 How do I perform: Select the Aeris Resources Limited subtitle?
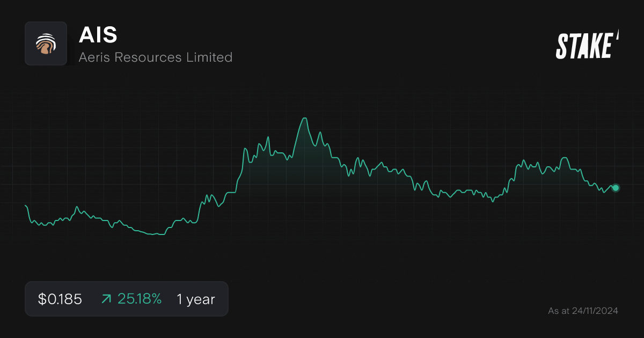click(155, 57)
